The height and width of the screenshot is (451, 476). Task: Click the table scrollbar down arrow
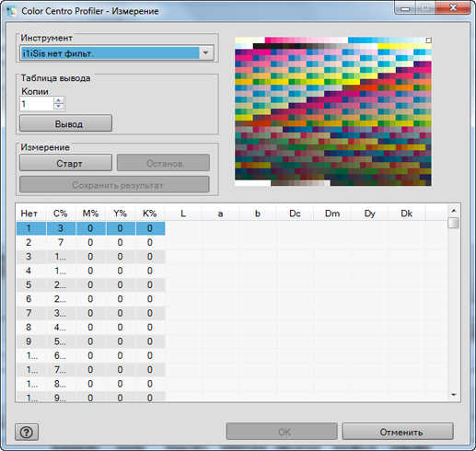[x=454, y=395]
